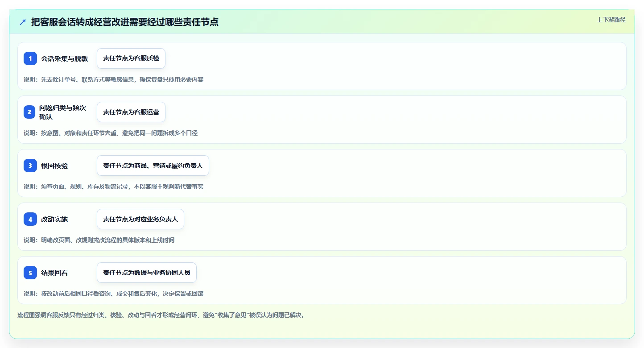Click the 上下游路径 label
The width and height of the screenshot is (644, 348).
click(611, 20)
